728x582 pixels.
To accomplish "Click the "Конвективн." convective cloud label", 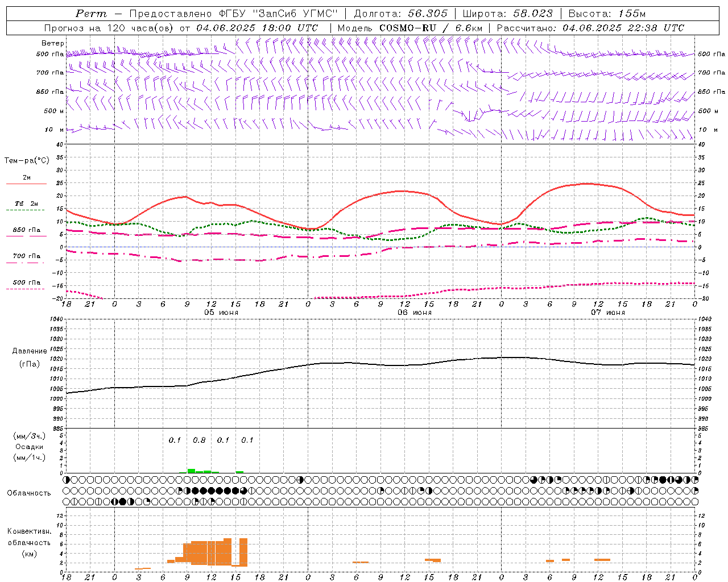I will coord(29,531).
